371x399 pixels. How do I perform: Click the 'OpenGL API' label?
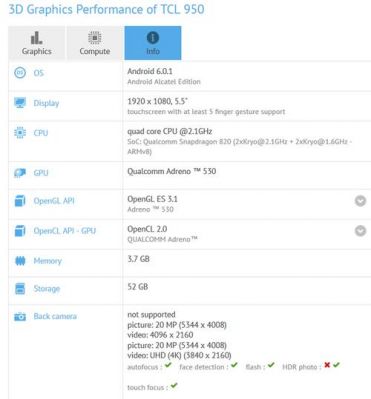coord(54,201)
